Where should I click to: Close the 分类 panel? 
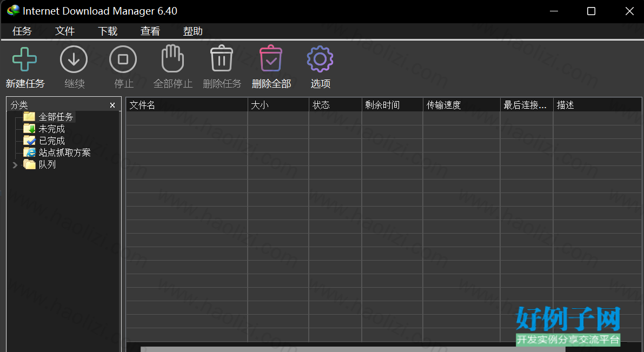point(112,105)
